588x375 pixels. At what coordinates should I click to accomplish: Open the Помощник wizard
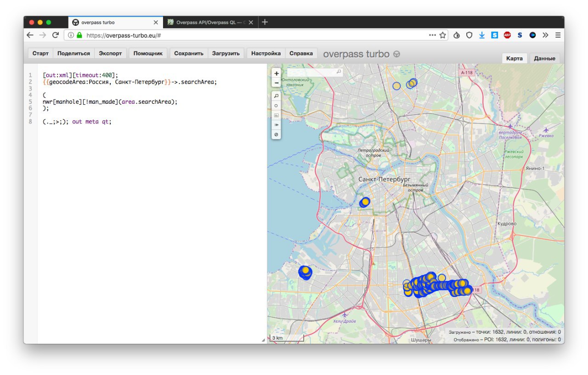tap(148, 53)
